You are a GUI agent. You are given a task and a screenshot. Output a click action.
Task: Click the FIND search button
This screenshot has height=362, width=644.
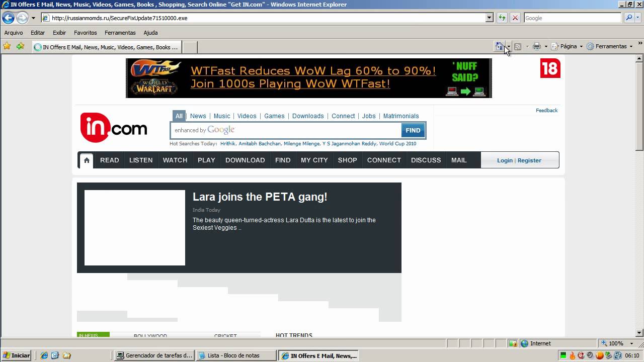(x=413, y=130)
